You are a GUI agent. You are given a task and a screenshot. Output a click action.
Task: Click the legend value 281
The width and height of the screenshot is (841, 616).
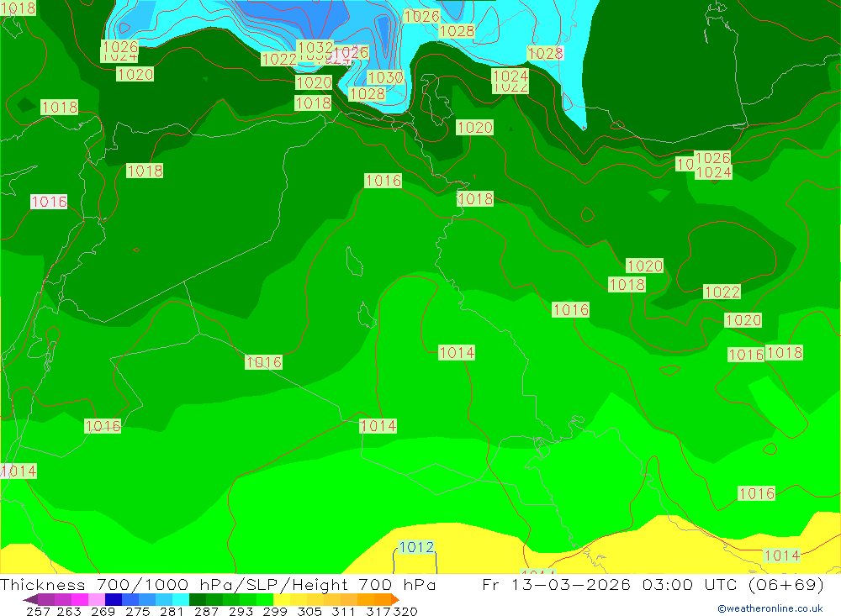point(172,611)
